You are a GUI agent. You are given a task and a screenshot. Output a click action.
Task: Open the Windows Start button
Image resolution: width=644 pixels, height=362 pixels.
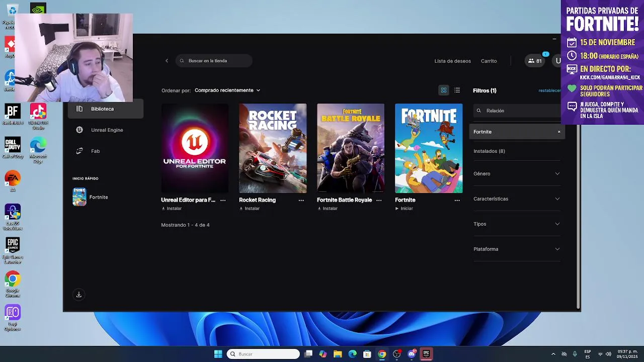pos(218,354)
